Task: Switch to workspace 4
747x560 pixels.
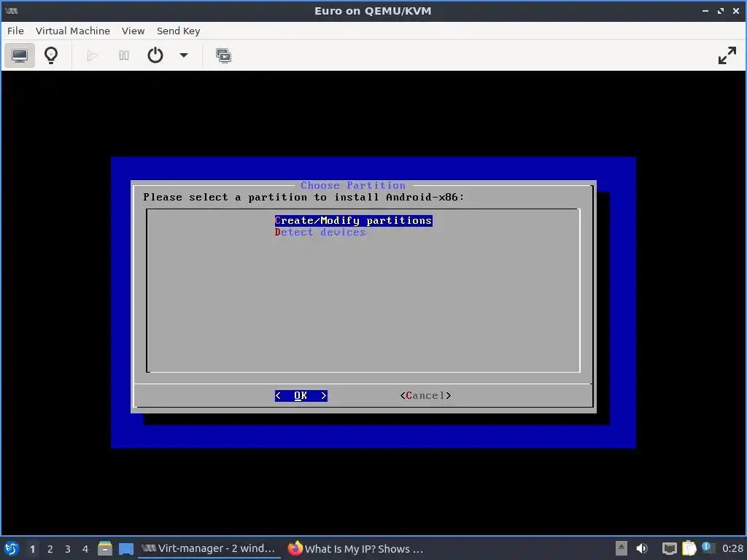Action: click(x=85, y=549)
